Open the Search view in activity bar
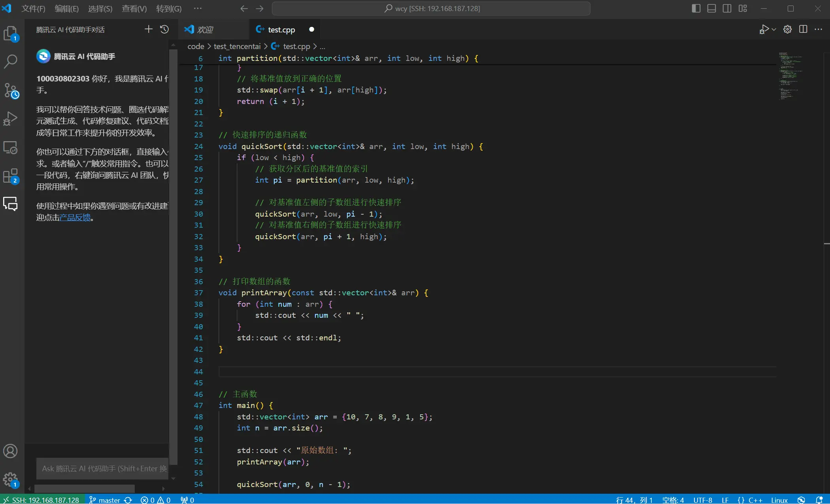Image resolution: width=830 pixels, height=504 pixels. tap(11, 61)
